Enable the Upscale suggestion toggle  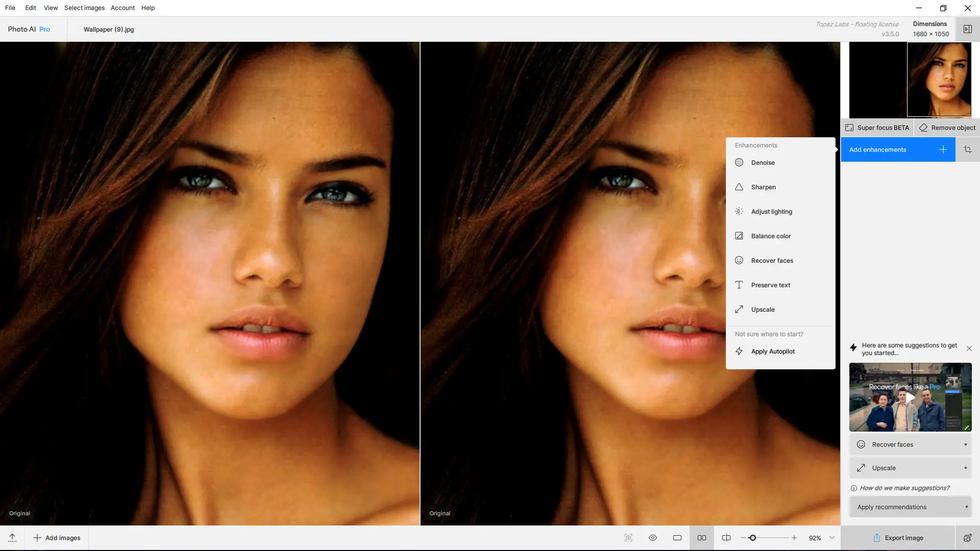click(965, 468)
